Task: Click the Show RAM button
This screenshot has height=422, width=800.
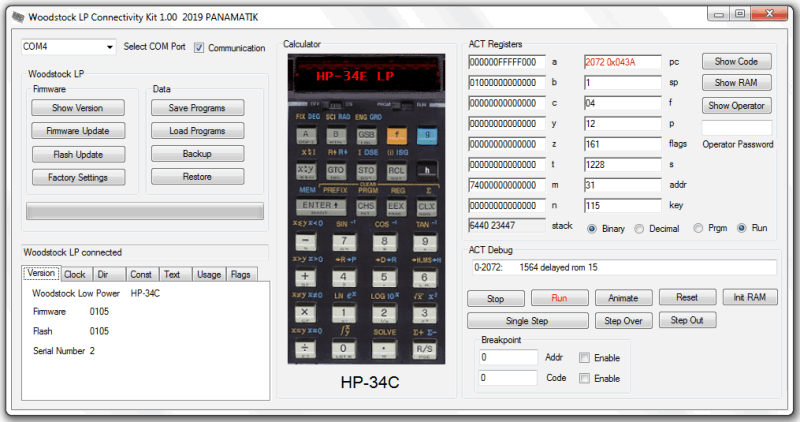Action: (736, 83)
